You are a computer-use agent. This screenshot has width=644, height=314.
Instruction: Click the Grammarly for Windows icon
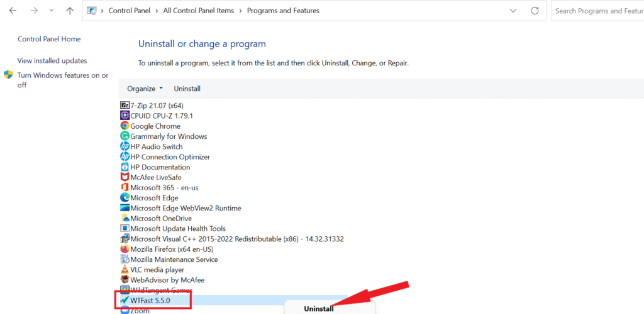pos(125,136)
